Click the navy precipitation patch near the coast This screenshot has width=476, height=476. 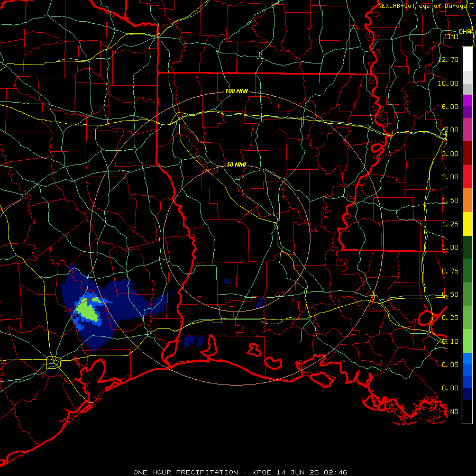[x=194, y=341]
